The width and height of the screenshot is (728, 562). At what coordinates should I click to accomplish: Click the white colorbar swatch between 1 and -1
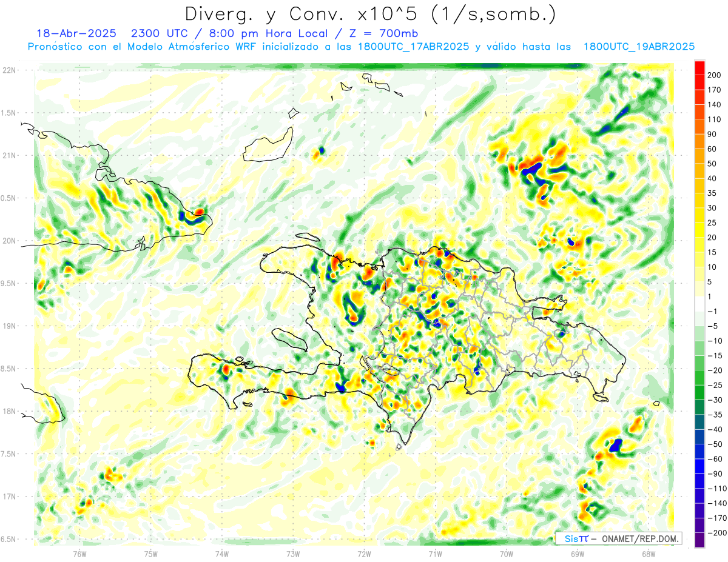tap(699, 304)
